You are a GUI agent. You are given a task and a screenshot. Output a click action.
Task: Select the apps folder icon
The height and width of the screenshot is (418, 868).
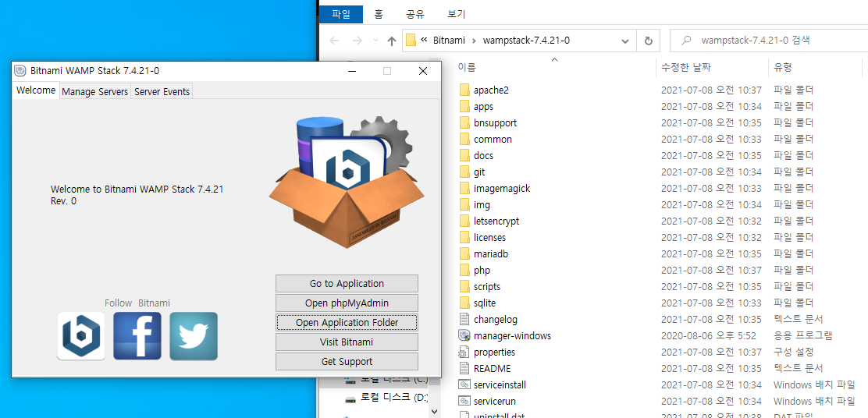point(464,106)
